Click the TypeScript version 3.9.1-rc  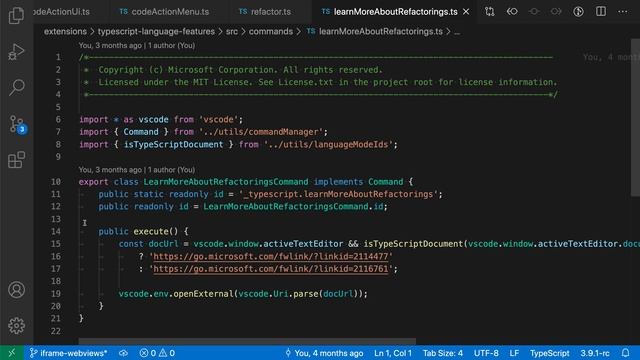tap(595, 353)
